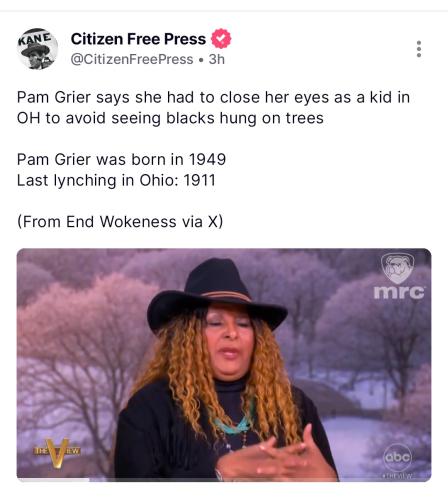
Task: Click the post's opening sentence about Pam Grier
Action: coord(213,108)
